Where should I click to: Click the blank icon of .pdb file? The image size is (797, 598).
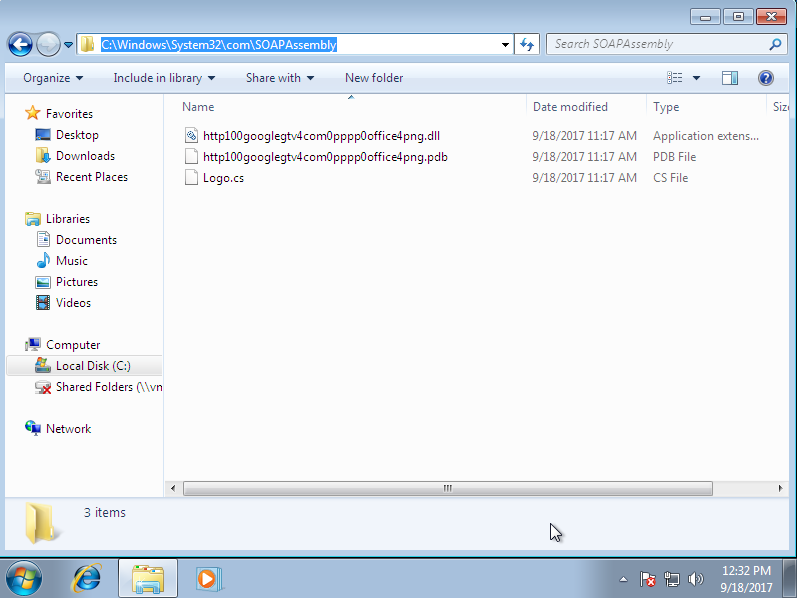pos(191,156)
